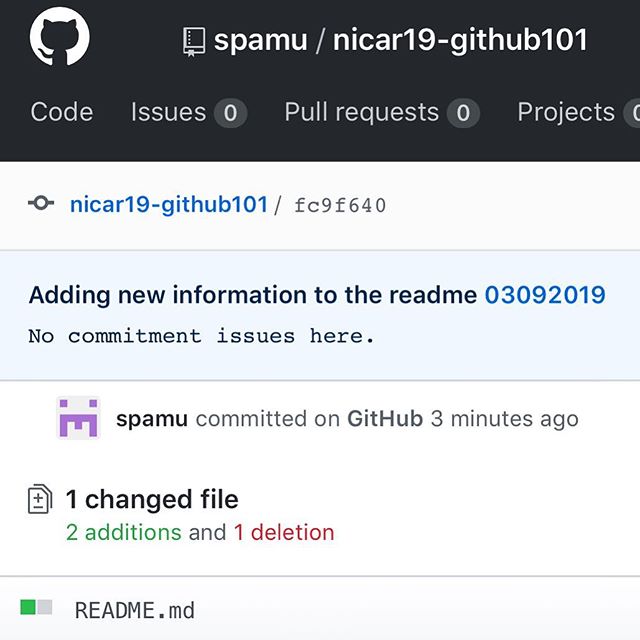640x640 pixels.
Task: Click the repository book icon
Action: coord(194,41)
